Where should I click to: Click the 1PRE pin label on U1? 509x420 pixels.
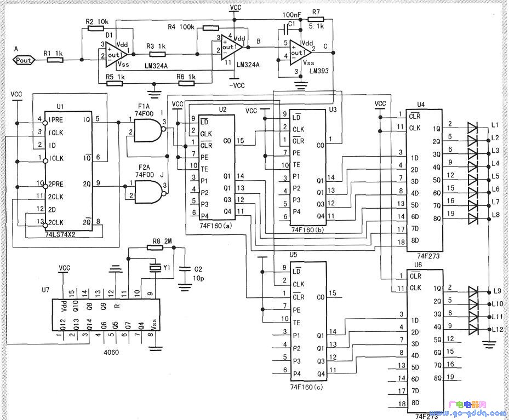[55, 120]
